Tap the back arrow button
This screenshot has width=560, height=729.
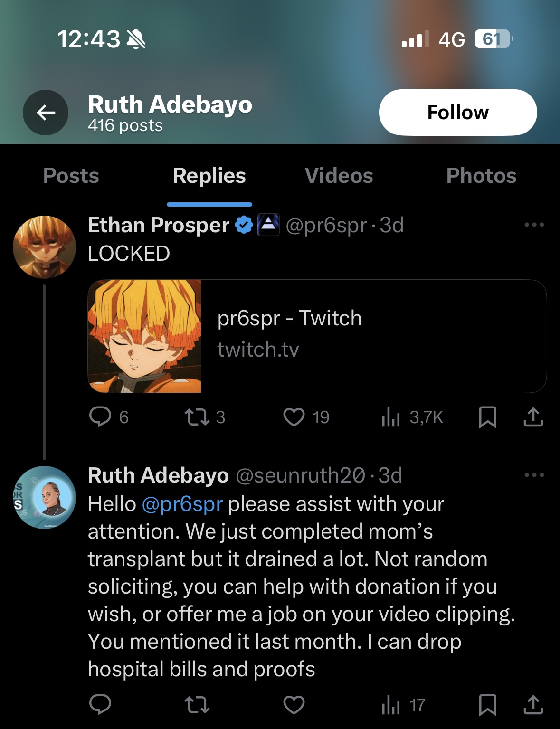tap(46, 113)
